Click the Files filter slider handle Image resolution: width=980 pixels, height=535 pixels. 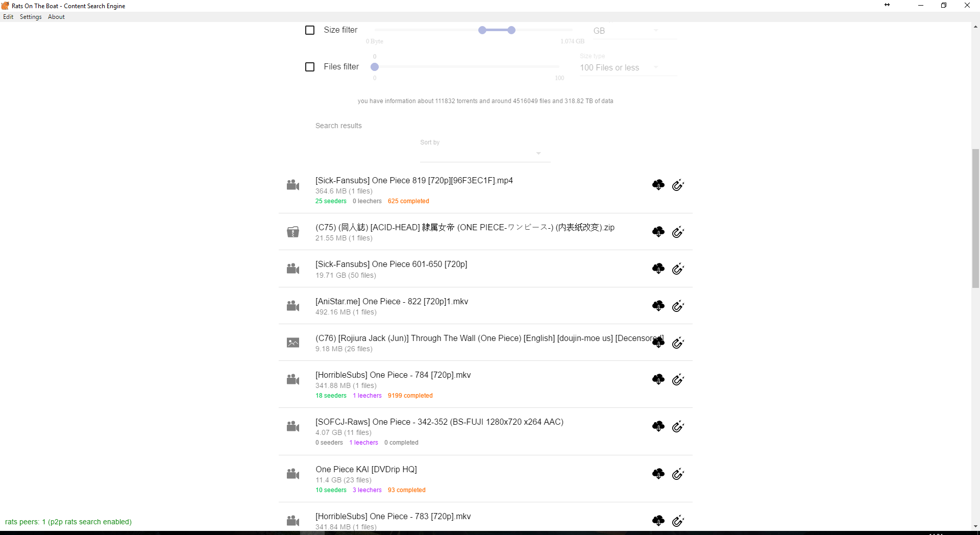[x=375, y=67]
